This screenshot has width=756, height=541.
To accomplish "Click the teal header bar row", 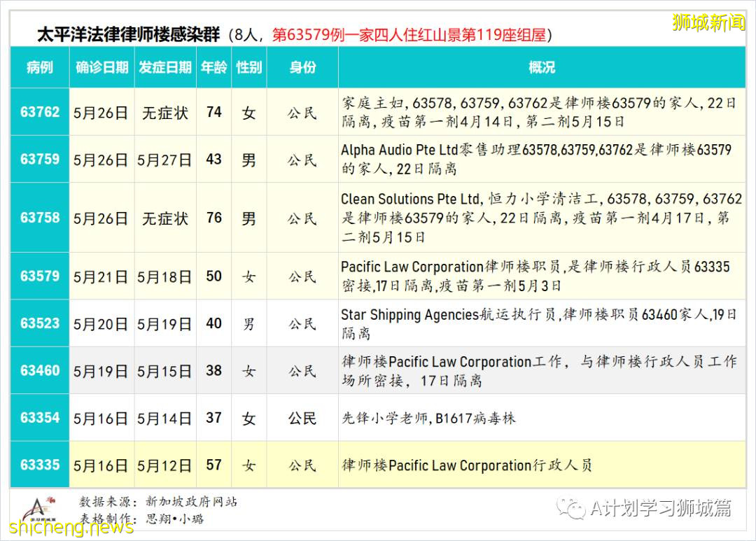I will point(378,67).
